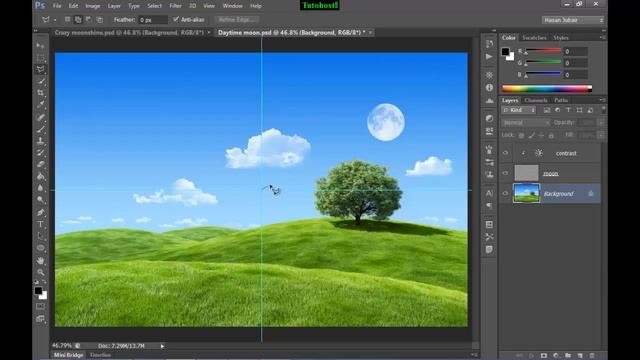Screen dimensions: 640x360
Task: Open the Kind layer filter dropdown
Action: [518, 110]
